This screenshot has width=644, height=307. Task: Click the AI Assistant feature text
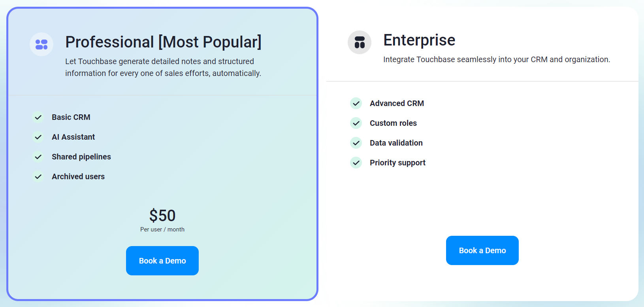tap(73, 137)
